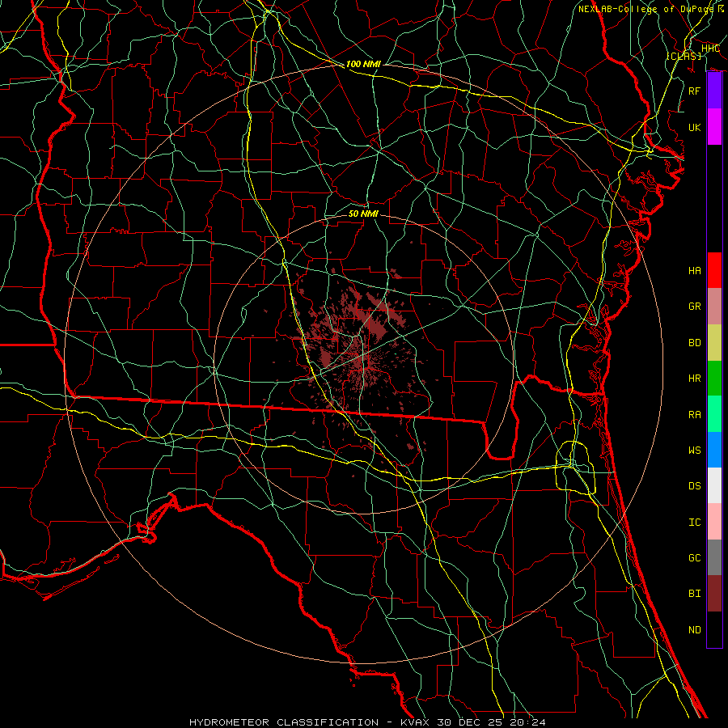Click the UK legend label

coord(694,127)
